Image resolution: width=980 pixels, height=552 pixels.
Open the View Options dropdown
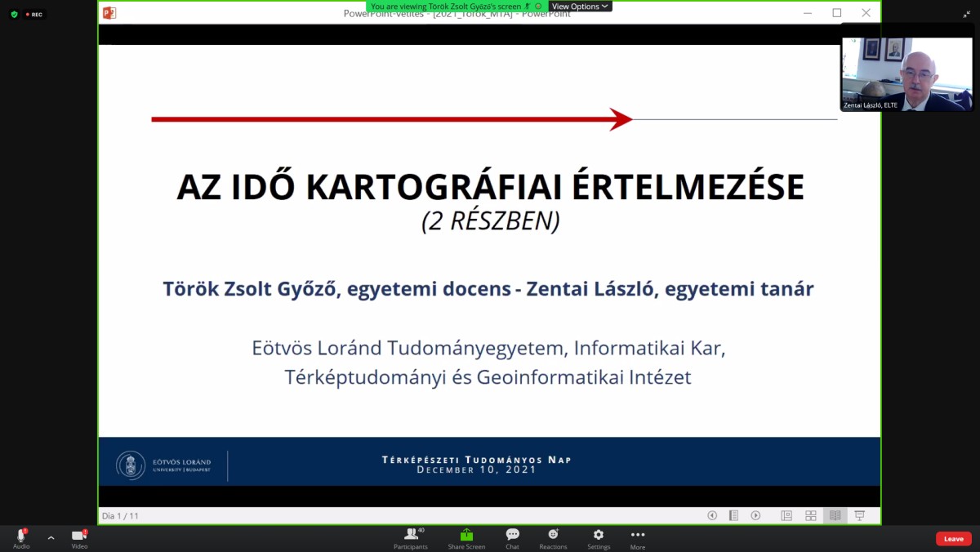click(x=580, y=7)
